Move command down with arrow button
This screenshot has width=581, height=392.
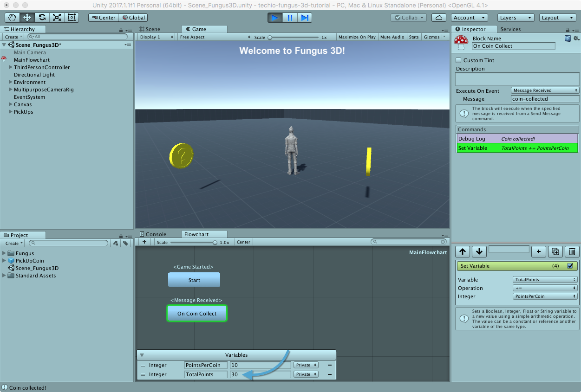[479, 251]
